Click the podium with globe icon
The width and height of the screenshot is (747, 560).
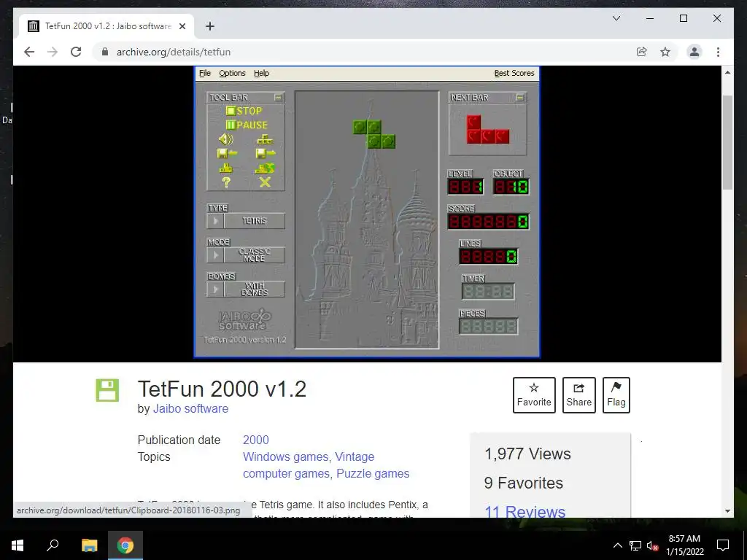tap(265, 168)
